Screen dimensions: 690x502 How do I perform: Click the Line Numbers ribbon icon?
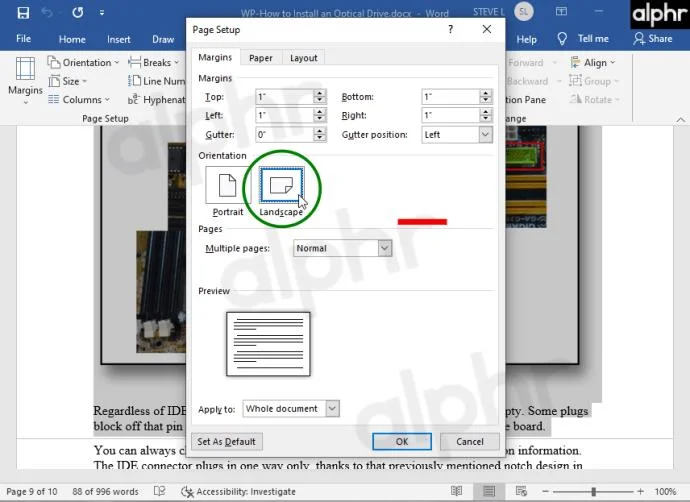[x=134, y=81]
